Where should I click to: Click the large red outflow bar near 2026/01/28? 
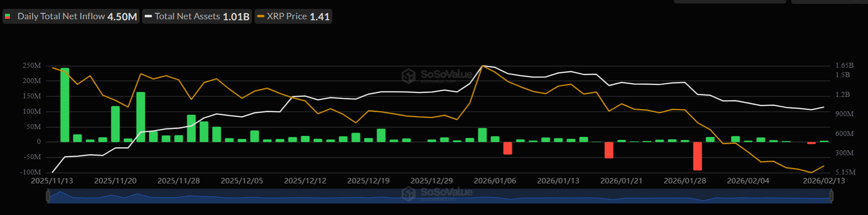tap(698, 156)
